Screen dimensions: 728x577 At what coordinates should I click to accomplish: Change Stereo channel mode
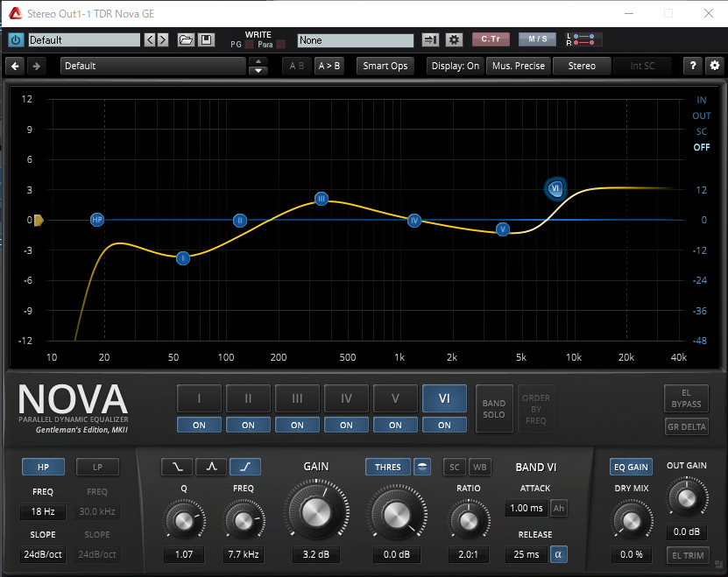[x=583, y=66]
